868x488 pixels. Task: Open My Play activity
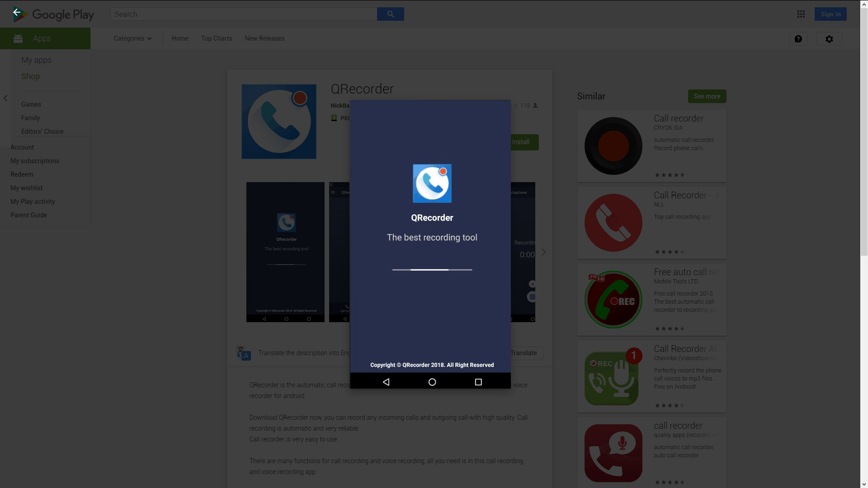[33, 202]
